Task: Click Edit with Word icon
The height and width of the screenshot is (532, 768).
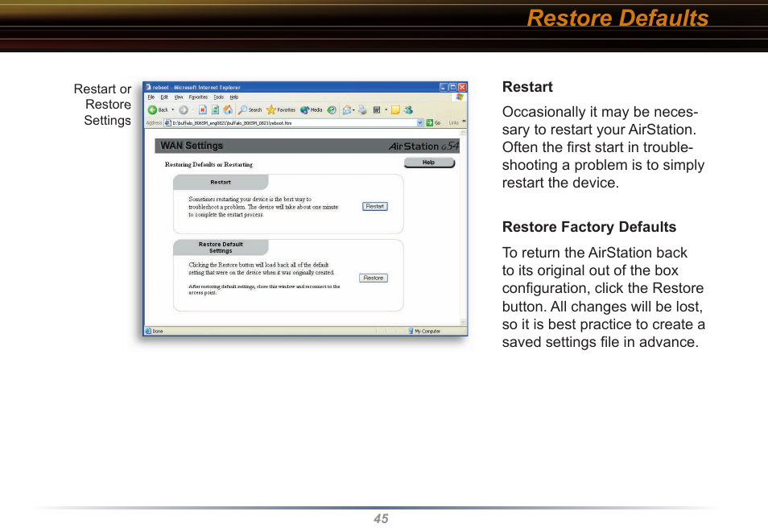Action: click(377, 110)
